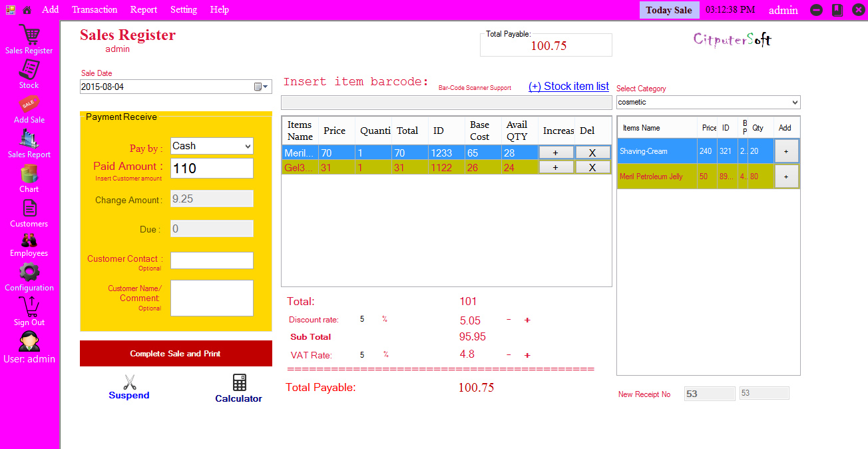Screen dimensions: 868x449
Task: Switch to the Today Sale view
Action: (x=668, y=9)
